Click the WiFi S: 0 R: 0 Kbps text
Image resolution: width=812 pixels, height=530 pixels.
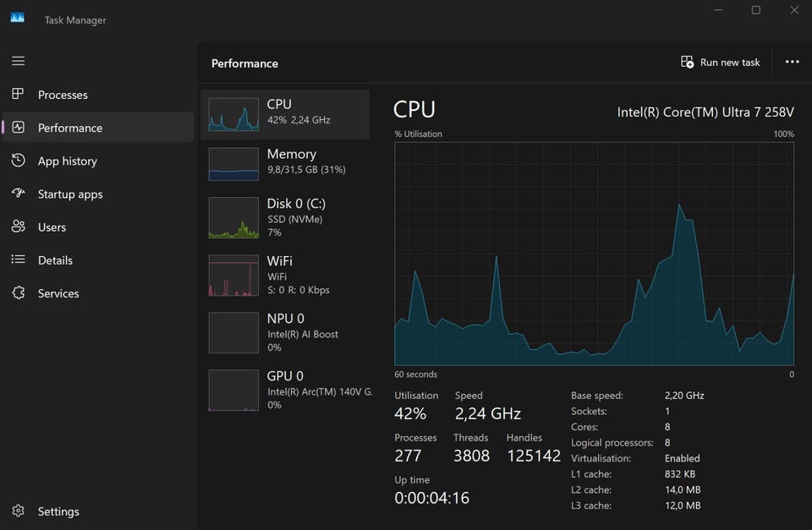299,290
